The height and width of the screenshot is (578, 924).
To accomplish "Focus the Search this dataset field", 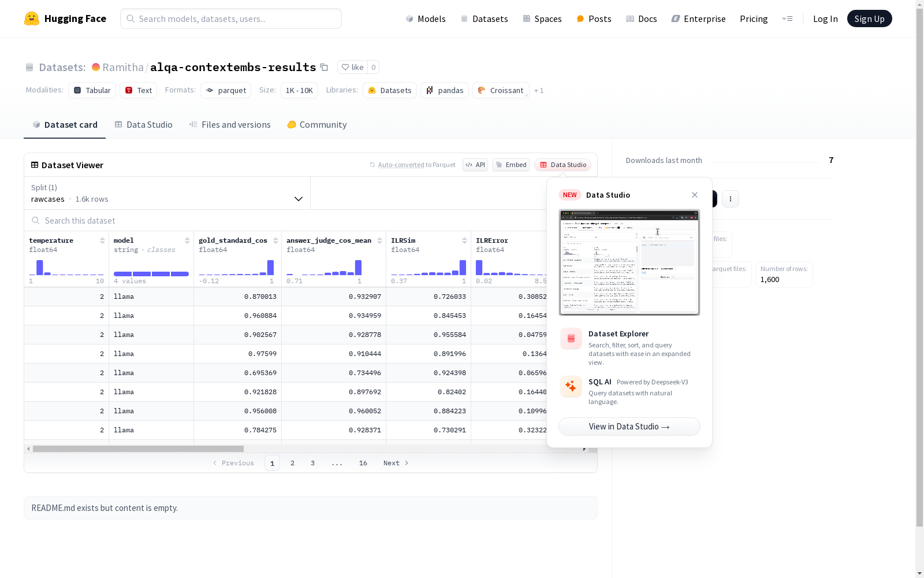I will coord(286,221).
